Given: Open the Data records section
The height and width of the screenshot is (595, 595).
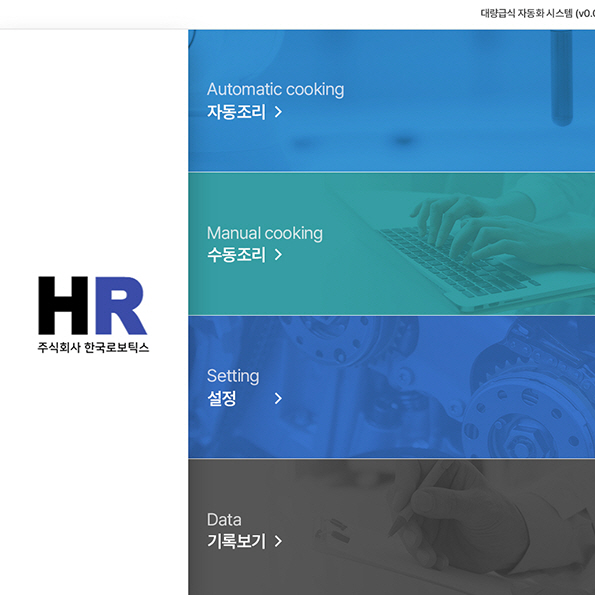Looking at the screenshot, I should click(392, 527).
